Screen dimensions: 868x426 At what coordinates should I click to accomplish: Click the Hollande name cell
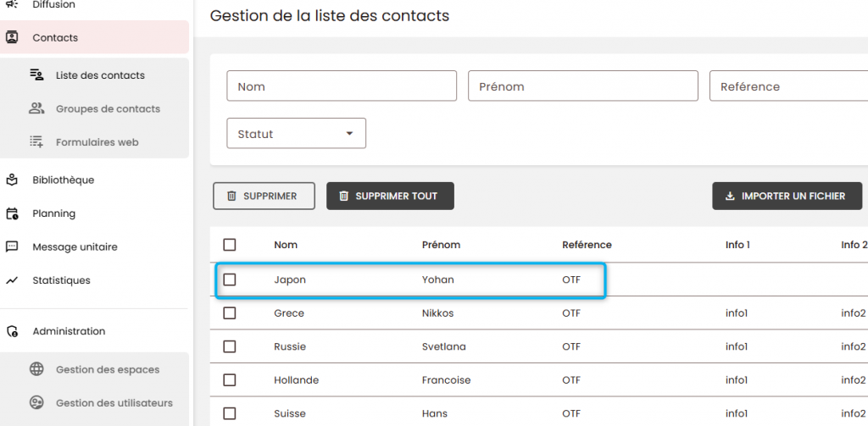click(x=296, y=380)
